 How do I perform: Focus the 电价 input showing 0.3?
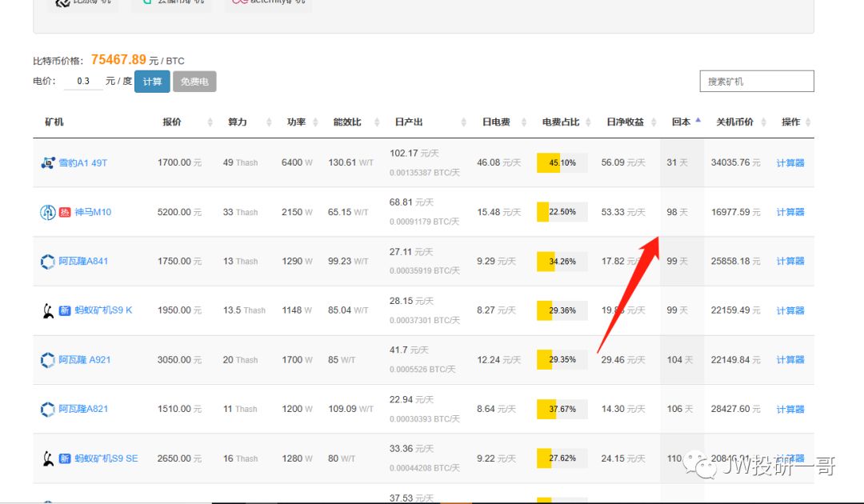click(x=83, y=81)
